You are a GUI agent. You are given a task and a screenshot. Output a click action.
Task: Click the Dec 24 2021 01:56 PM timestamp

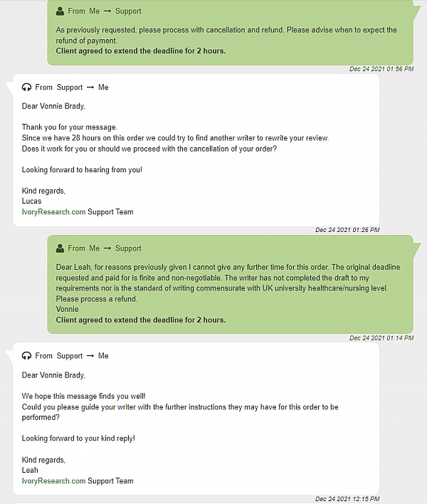(x=381, y=69)
